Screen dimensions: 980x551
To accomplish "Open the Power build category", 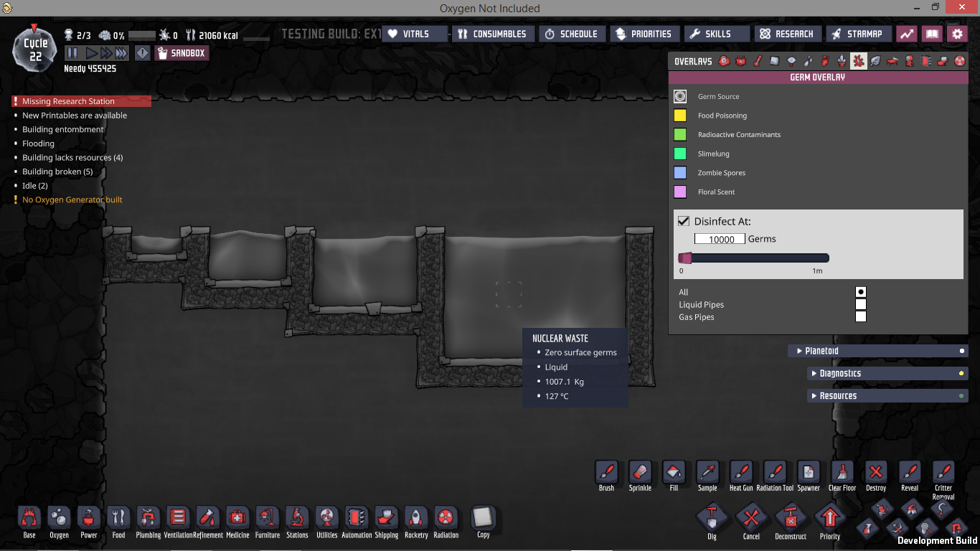I will 89,518.
